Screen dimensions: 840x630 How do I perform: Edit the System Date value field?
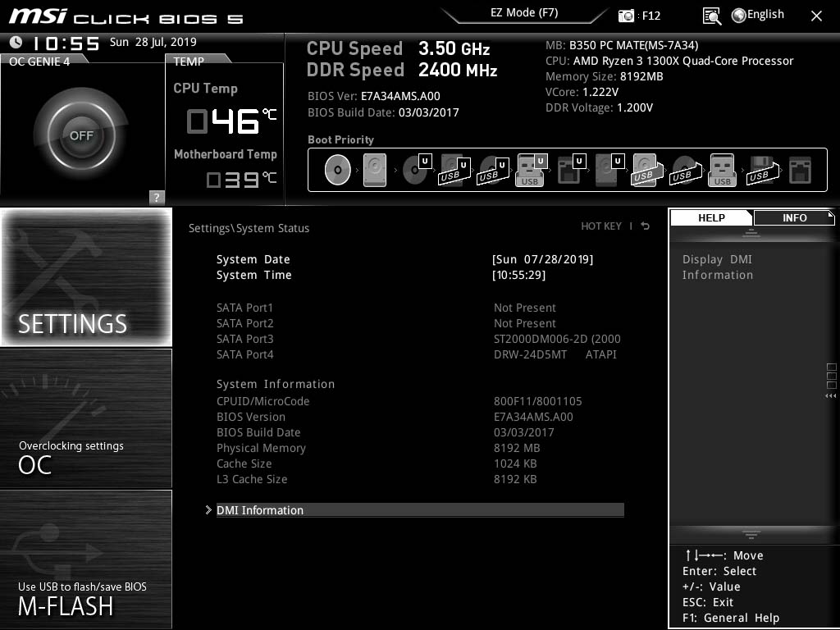(543, 259)
